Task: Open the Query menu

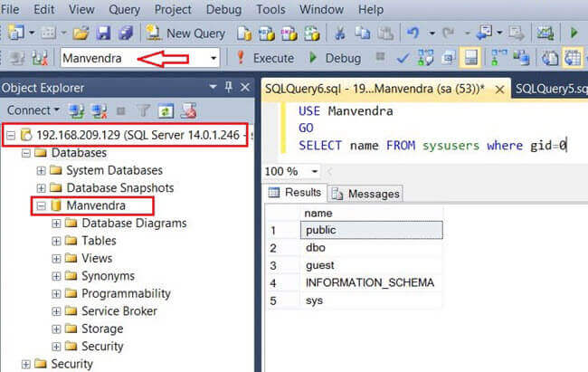Action: (124, 9)
